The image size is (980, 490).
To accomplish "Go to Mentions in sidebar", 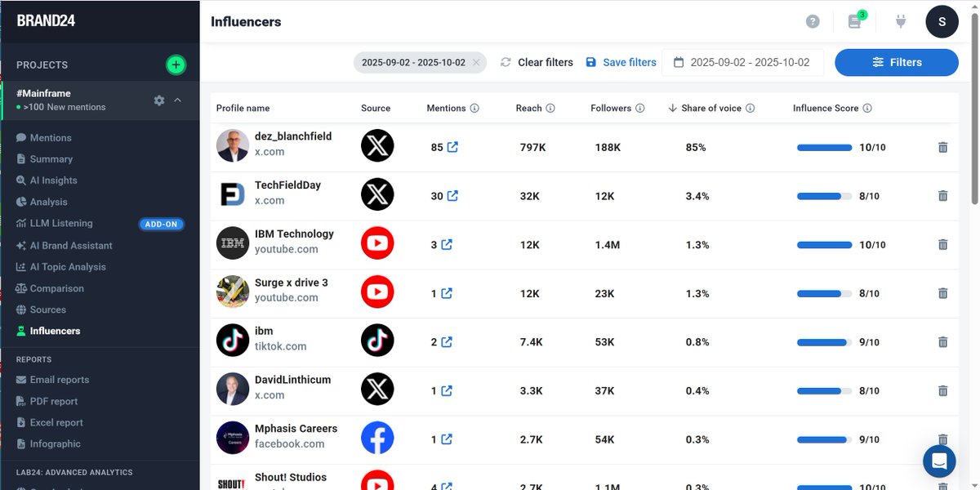I will [x=51, y=138].
